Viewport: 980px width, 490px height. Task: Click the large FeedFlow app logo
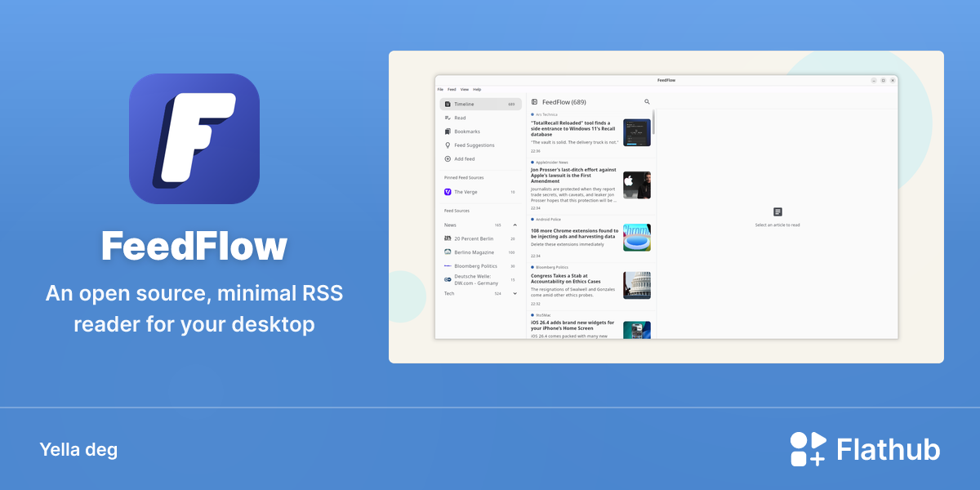[x=194, y=139]
